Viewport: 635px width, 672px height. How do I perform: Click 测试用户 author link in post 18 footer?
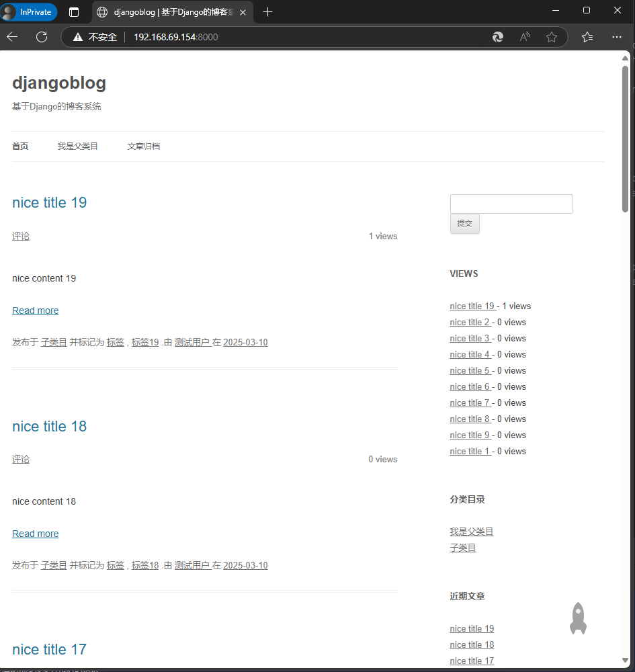click(x=192, y=565)
